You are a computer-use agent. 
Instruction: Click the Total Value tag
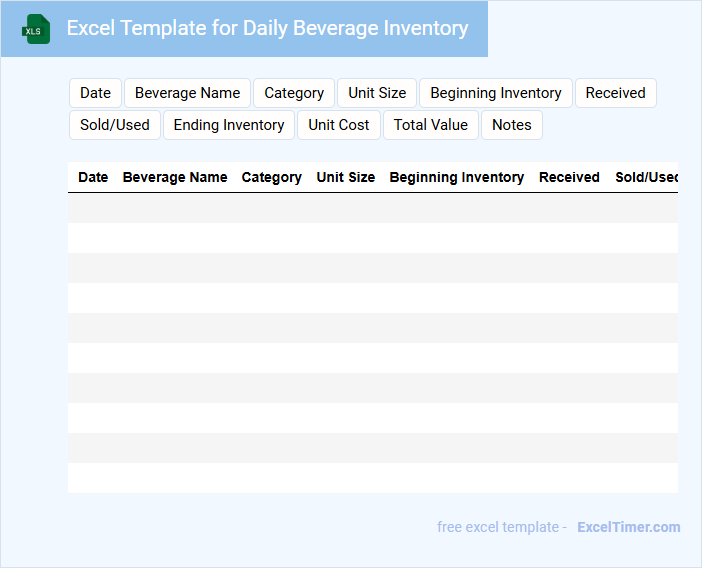430,125
